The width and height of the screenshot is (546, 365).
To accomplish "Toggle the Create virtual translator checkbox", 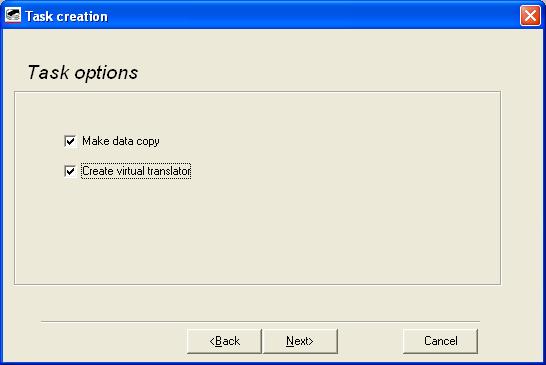I will [70, 171].
